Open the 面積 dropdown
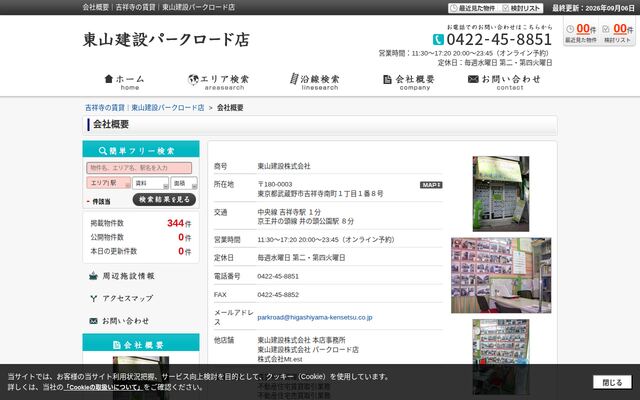This screenshot has height=400, width=640. 184,183
